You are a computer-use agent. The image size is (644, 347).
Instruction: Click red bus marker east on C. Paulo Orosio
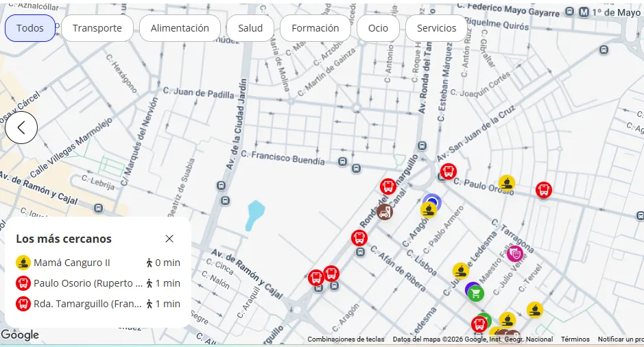tap(544, 190)
